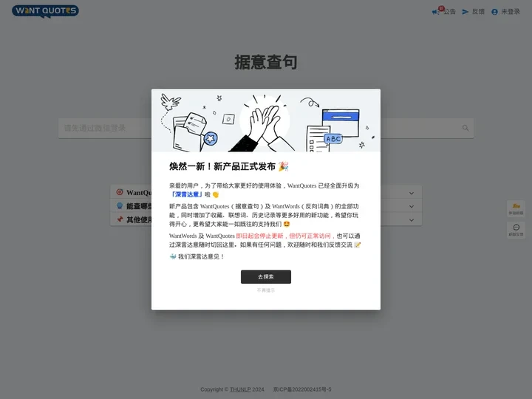
Task: Click the red pin icon beside 其他使用
Action: tap(120, 219)
